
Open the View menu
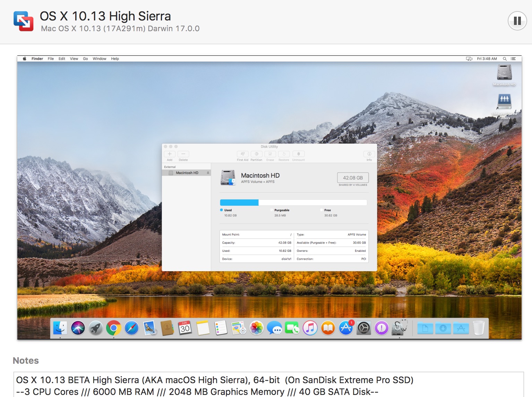coord(74,59)
